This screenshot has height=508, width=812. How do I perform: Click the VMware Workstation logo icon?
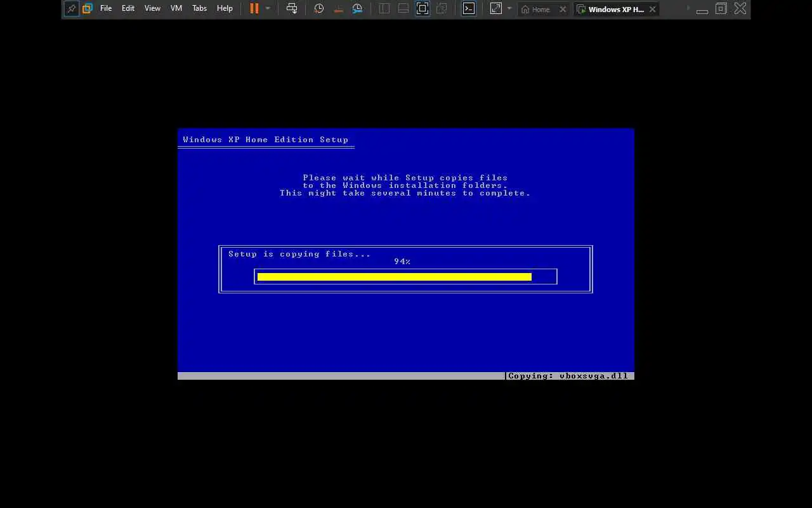[x=88, y=9]
